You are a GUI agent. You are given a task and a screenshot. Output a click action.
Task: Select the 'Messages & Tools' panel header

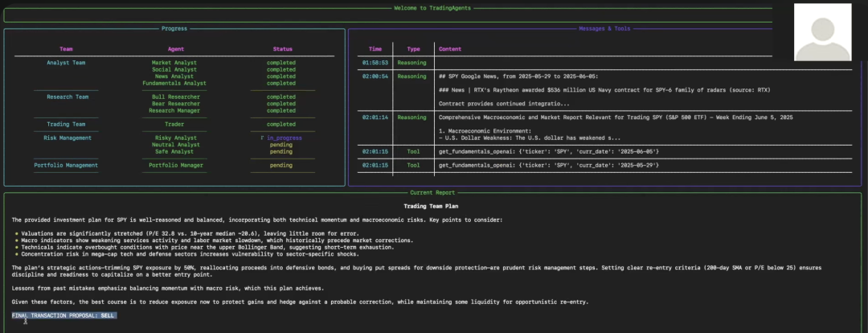pos(604,28)
